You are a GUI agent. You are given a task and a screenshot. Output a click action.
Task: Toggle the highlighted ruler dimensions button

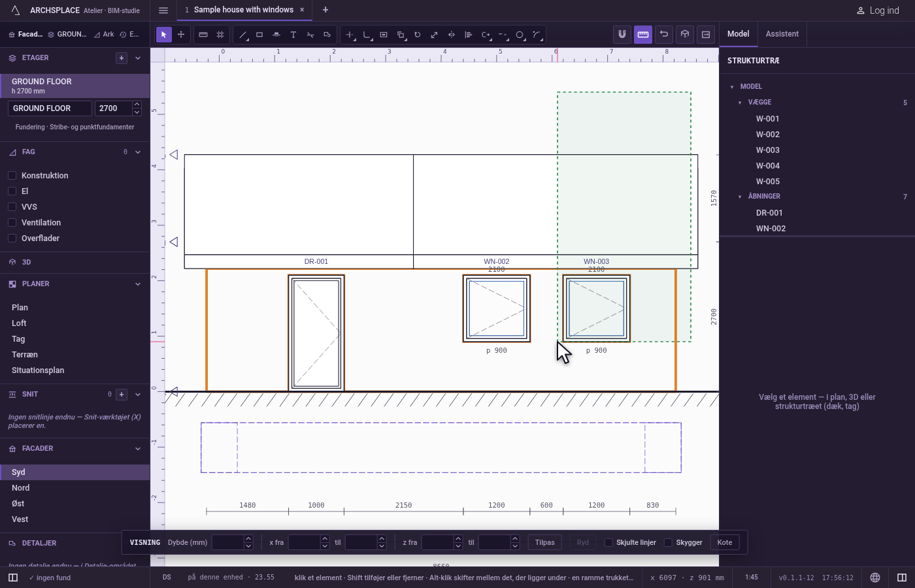pos(643,35)
